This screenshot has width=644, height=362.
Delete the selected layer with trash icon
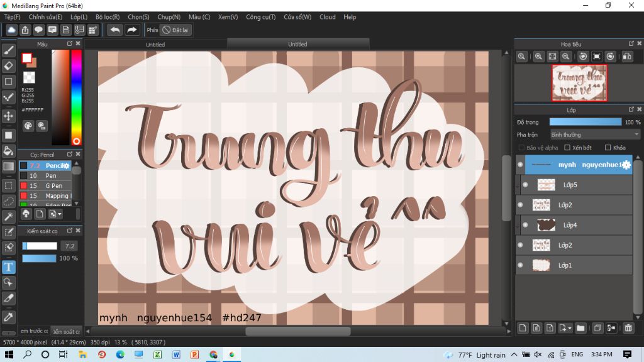pyautogui.click(x=628, y=328)
